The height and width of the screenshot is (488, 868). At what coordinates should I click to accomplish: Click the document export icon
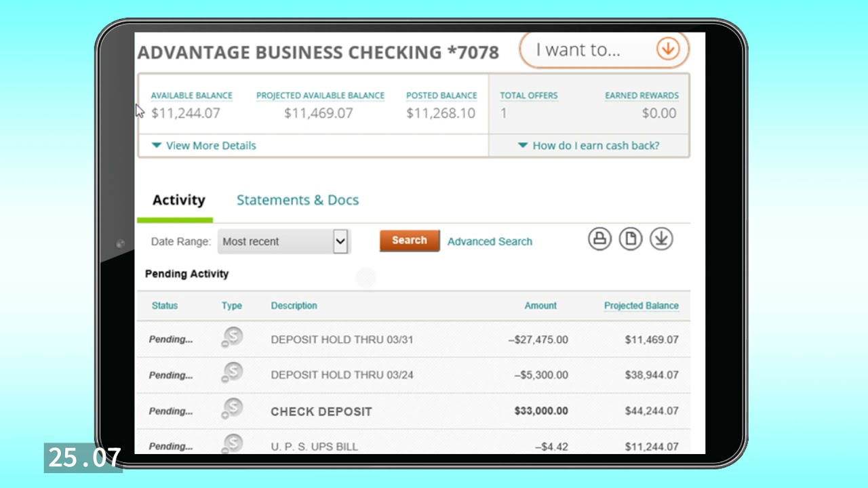coord(631,239)
